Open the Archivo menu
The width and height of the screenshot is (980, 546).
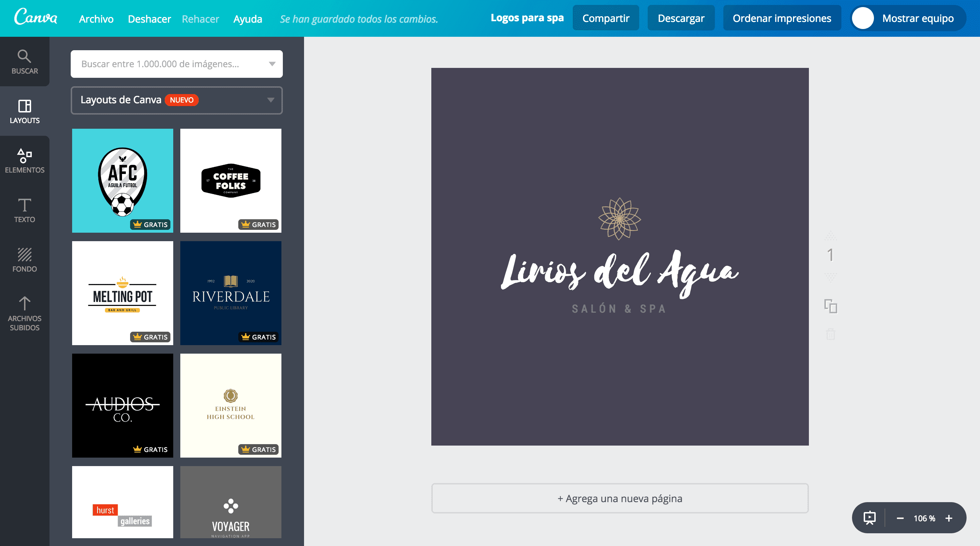click(96, 19)
